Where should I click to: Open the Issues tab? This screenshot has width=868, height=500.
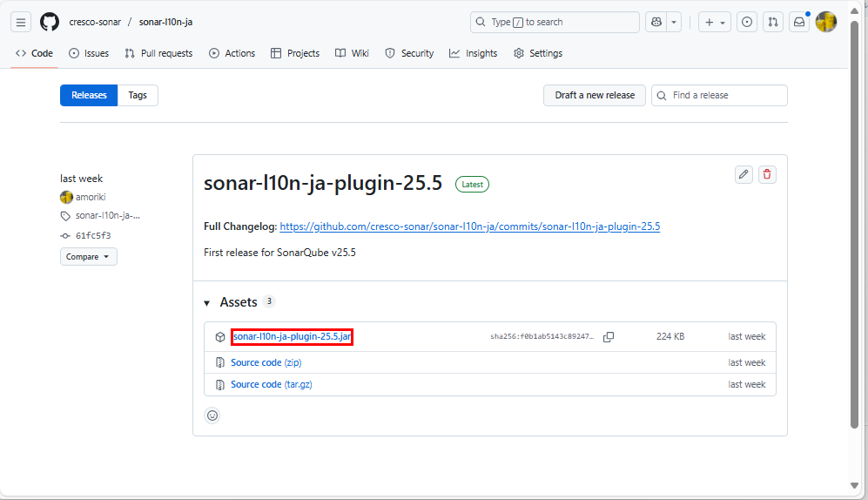[89, 53]
